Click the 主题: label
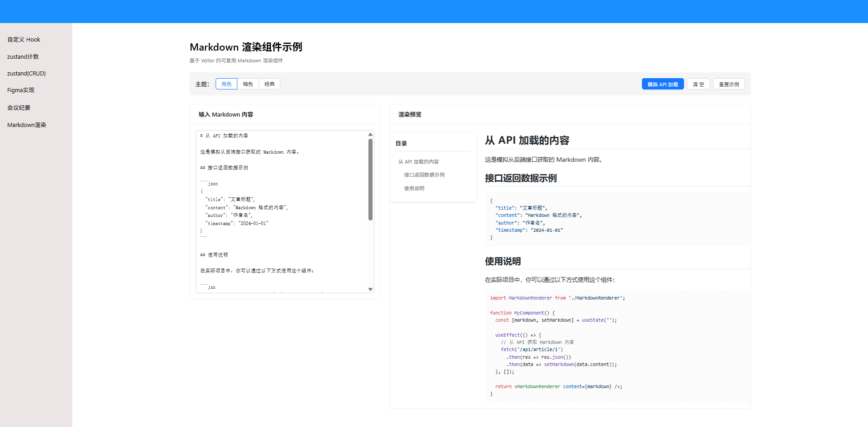The image size is (868, 427). [203, 84]
